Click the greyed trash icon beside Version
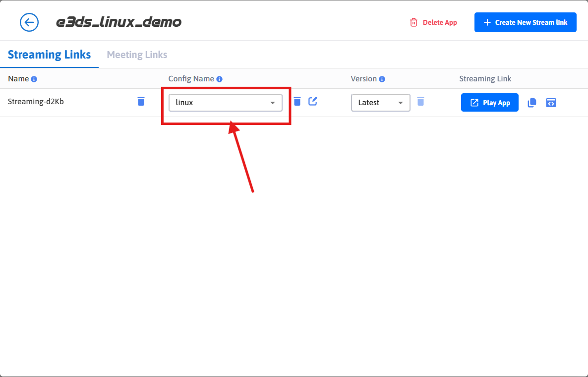This screenshot has height=377, width=588. pos(420,101)
